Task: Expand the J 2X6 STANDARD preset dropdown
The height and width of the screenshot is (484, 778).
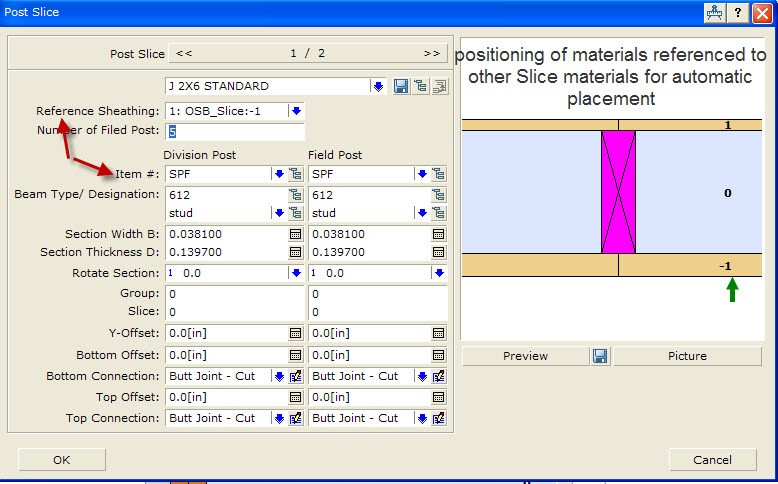Action: [x=378, y=87]
